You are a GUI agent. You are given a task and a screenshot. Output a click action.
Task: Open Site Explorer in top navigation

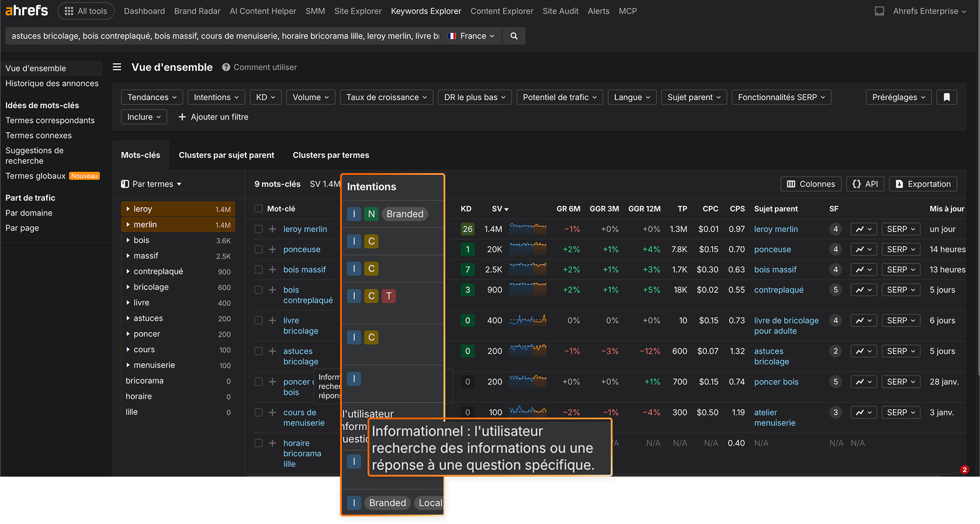[x=358, y=11]
